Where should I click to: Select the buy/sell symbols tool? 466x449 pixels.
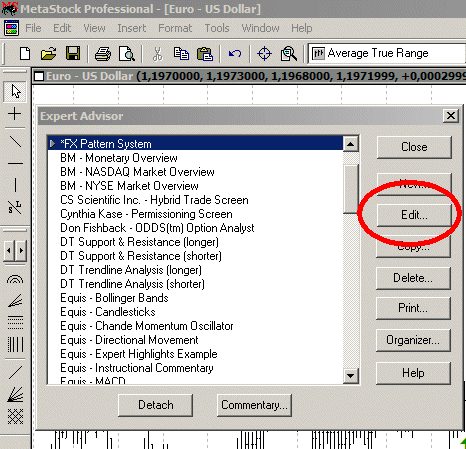click(x=15, y=207)
